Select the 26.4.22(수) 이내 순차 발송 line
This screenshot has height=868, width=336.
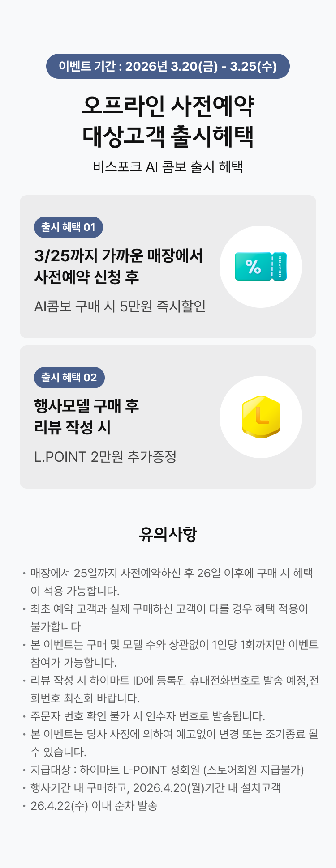pos(94,806)
